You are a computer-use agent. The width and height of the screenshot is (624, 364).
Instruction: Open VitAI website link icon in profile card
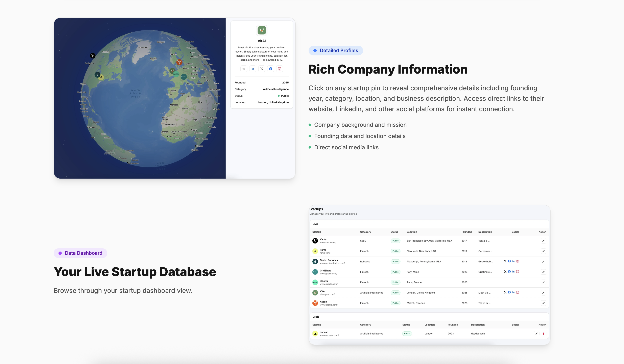tap(244, 69)
